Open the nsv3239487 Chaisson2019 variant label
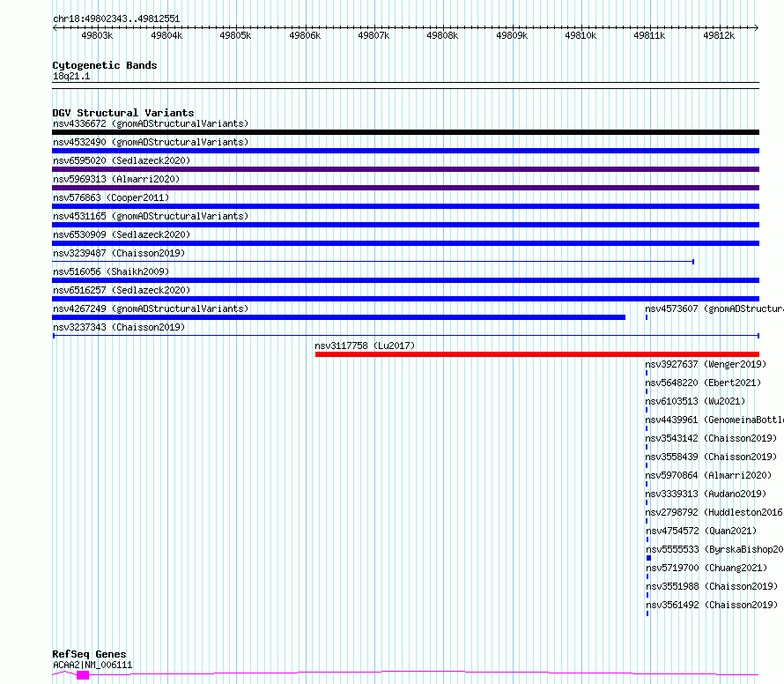The width and height of the screenshot is (784, 684). [x=119, y=253]
